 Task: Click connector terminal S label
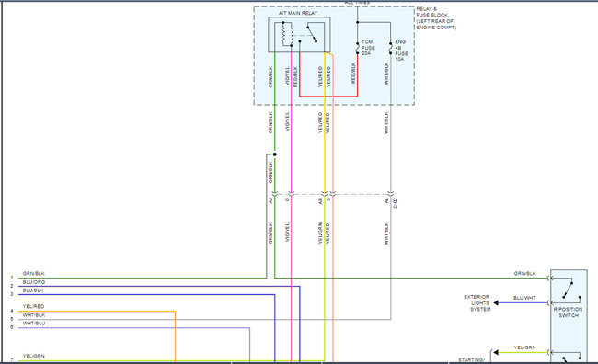[x=328, y=199]
